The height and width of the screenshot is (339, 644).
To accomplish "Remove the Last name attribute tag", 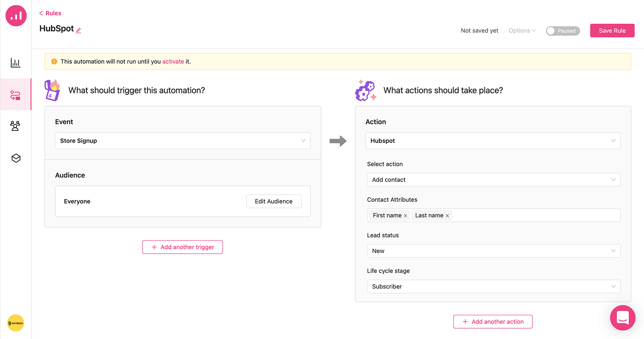I will point(447,216).
